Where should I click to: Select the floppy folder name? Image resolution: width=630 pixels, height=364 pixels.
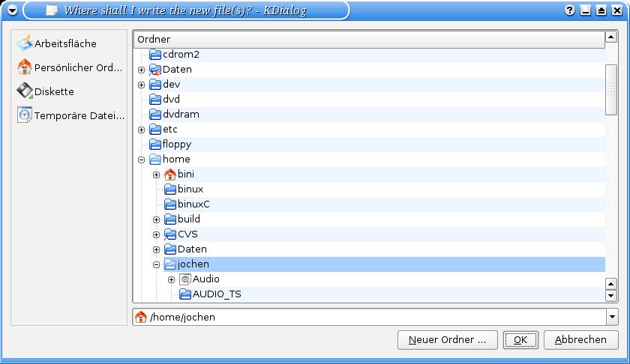pyautogui.click(x=177, y=145)
